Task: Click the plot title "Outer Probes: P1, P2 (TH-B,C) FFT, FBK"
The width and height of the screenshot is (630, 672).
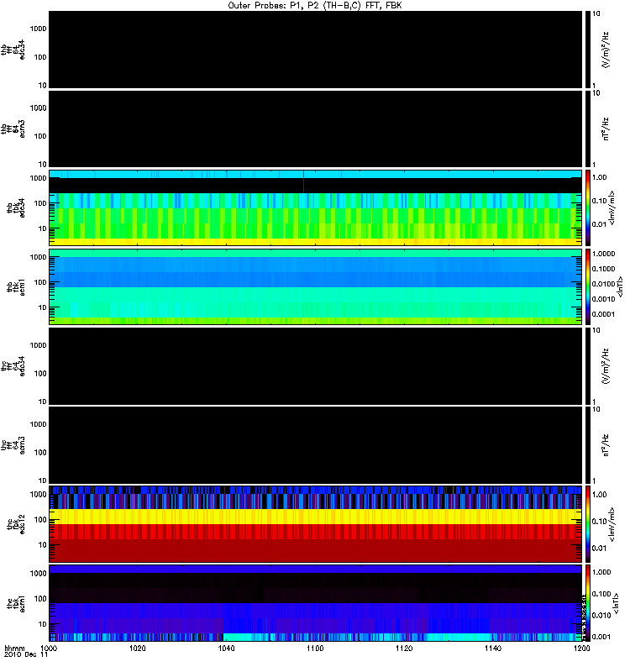Action: tap(315, 5)
